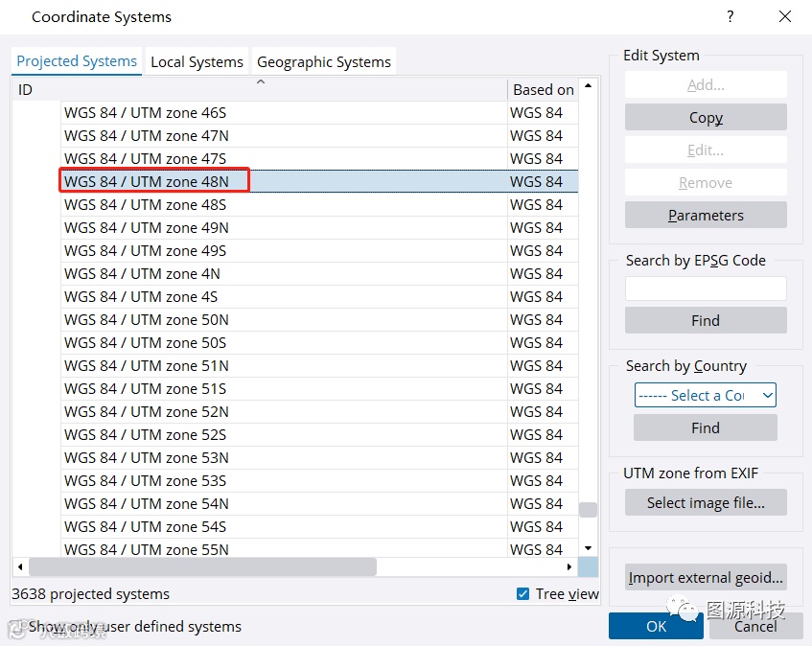
Task: Toggle the Tree view checkbox
Action: click(x=522, y=593)
